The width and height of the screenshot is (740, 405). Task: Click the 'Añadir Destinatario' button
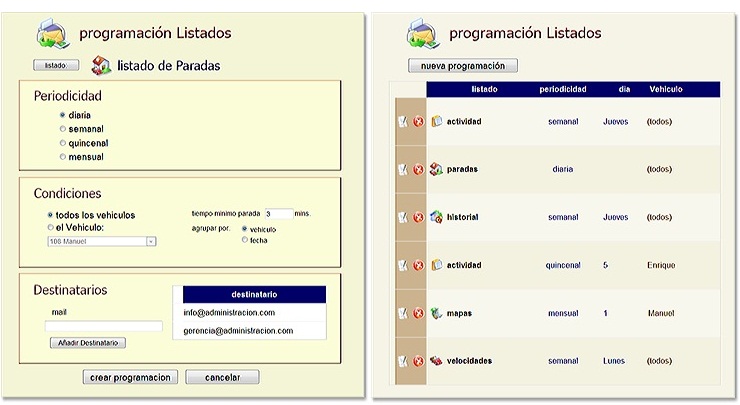[x=87, y=343]
